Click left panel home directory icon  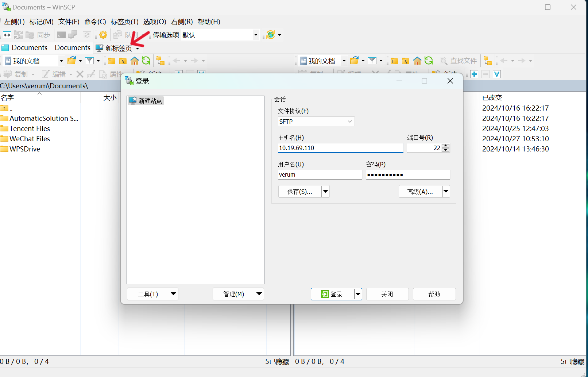tap(135, 61)
